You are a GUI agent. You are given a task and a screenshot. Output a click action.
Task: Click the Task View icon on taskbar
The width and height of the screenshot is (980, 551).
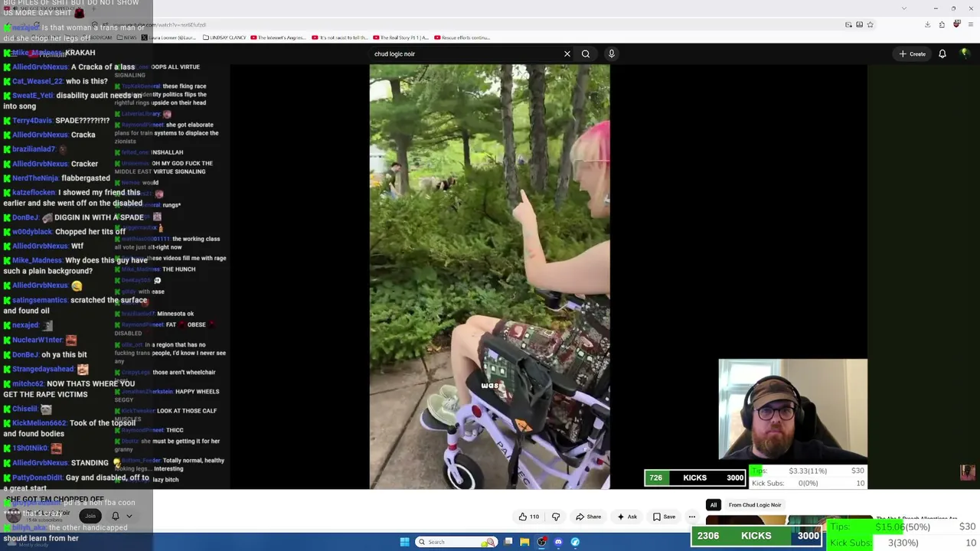[x=508, y=542]
